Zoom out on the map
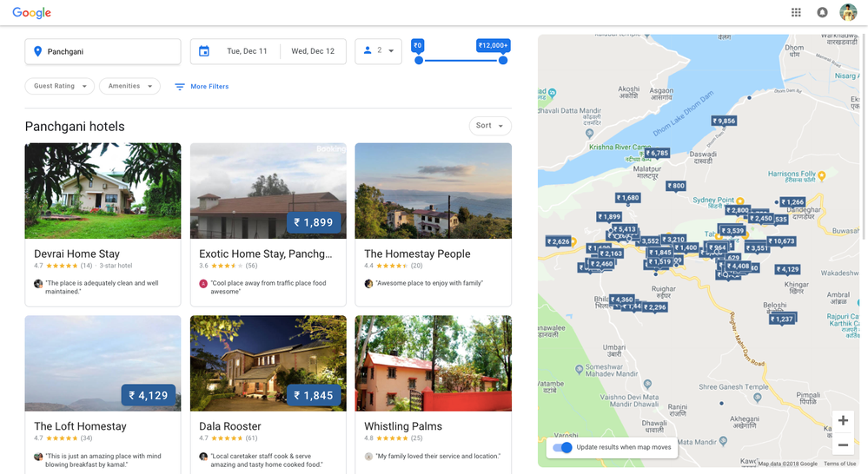Viewport: 868px width, 474px height. click(x=843, y=445)
